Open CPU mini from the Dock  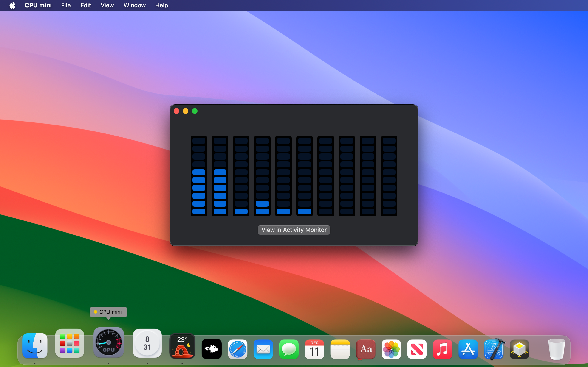pos(109,342)
